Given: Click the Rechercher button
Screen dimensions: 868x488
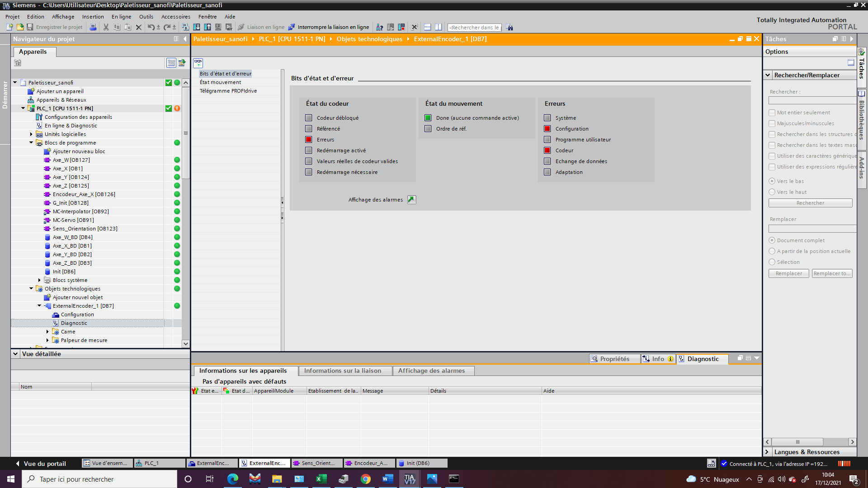Looking at the screenshot, I should [x=810, y=203].
